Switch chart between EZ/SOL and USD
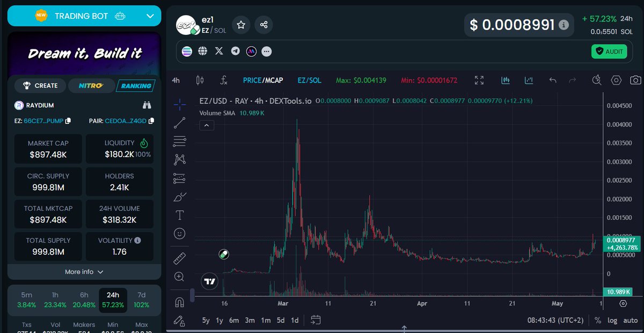644x333 pixels. (310, 80)
